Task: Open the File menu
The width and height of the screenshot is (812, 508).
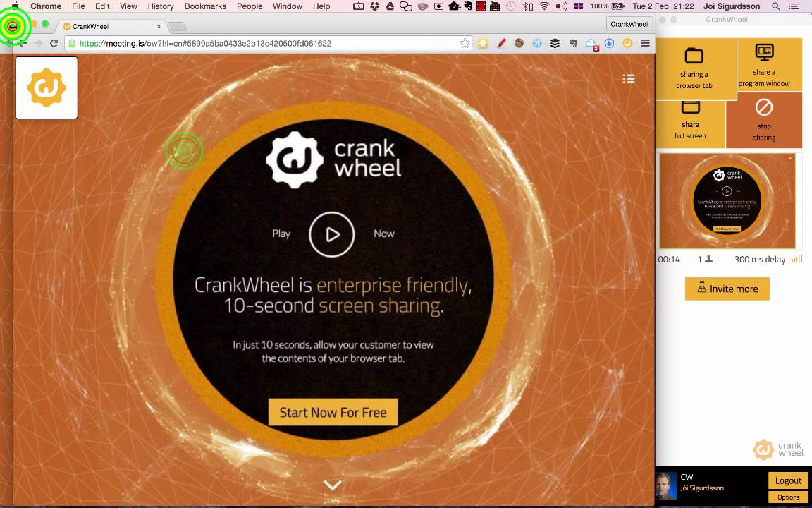Action: point(78,6)
